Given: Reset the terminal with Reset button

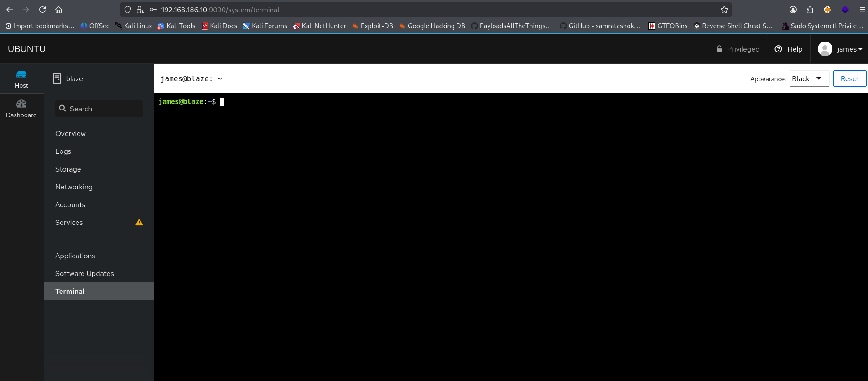Looking at the screenshot, I should tap(849, 78).
